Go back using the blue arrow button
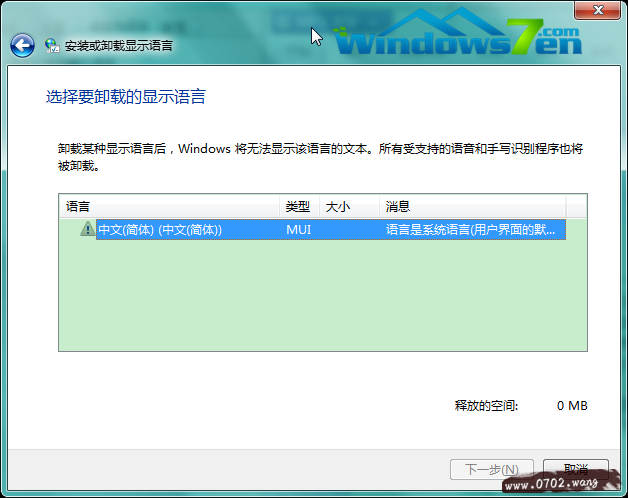Viewport: 628px width, 498px height. 22,45
